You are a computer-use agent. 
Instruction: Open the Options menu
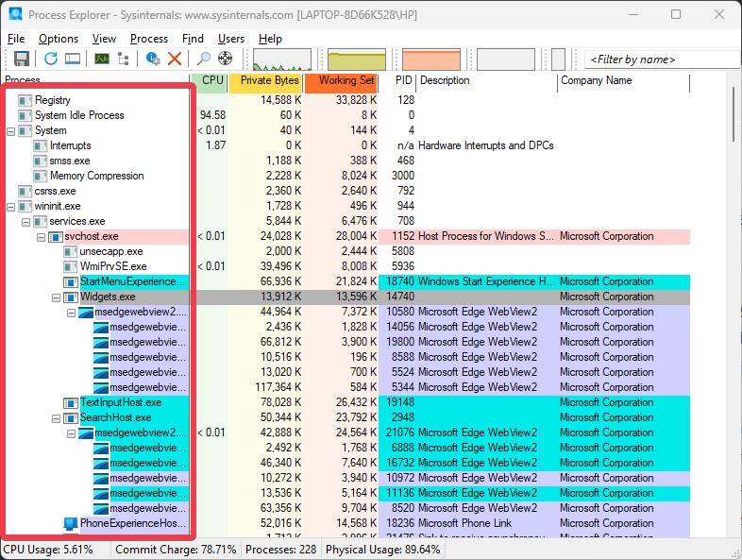click(x=59, y=39)
